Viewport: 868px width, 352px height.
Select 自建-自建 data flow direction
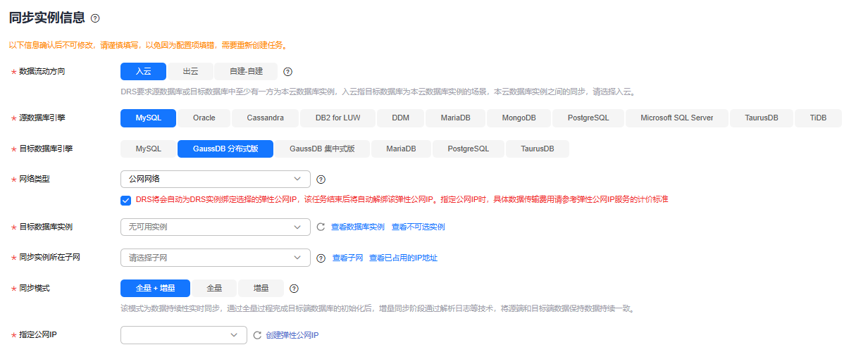click(x=246, y=72)
